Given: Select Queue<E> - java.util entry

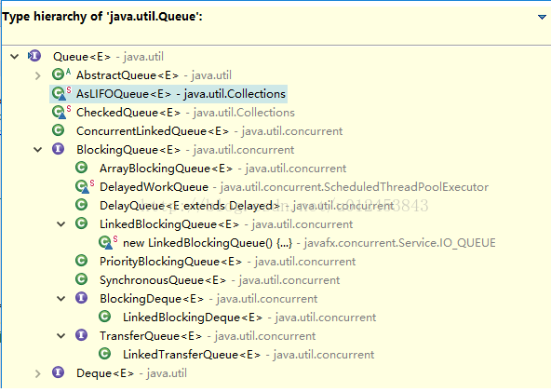Looking at the screenshot, I should (108, 57).
